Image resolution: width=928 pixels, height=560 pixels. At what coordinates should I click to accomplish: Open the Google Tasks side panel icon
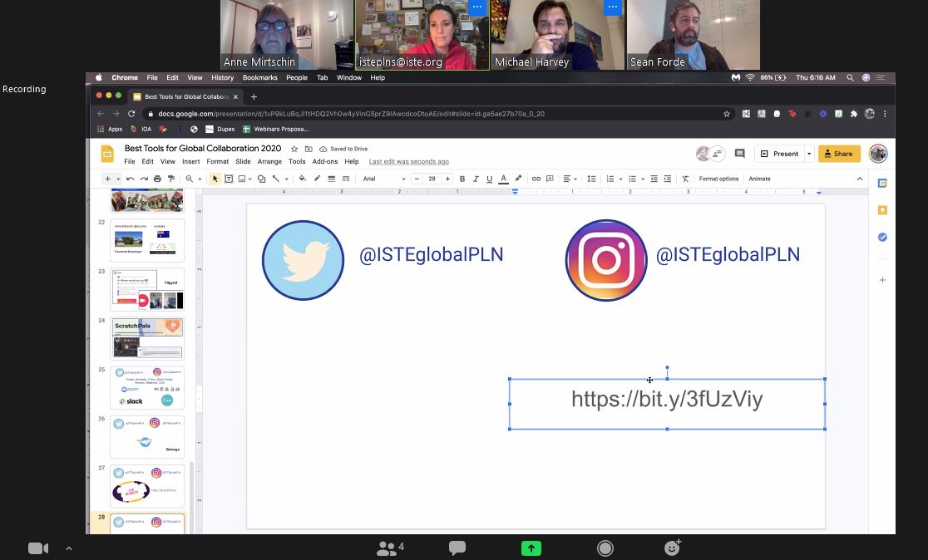[x=882, y=237]
